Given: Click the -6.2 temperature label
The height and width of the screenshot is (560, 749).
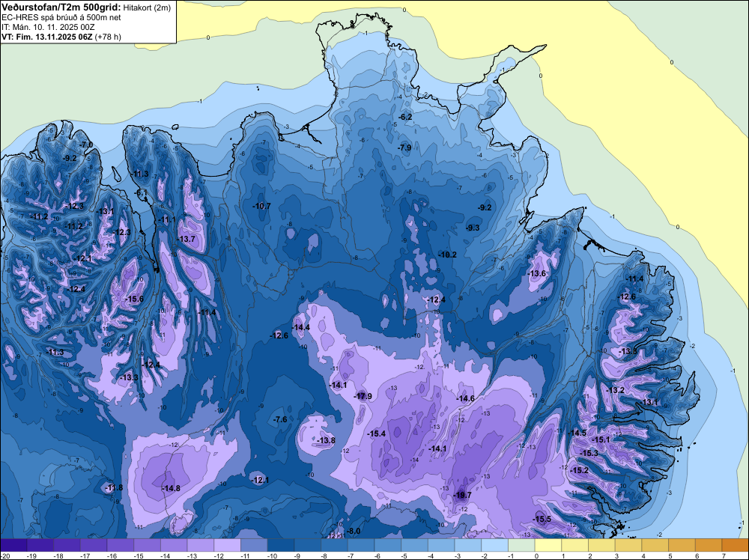Looking at the screenshot, I should coord(405,117).
